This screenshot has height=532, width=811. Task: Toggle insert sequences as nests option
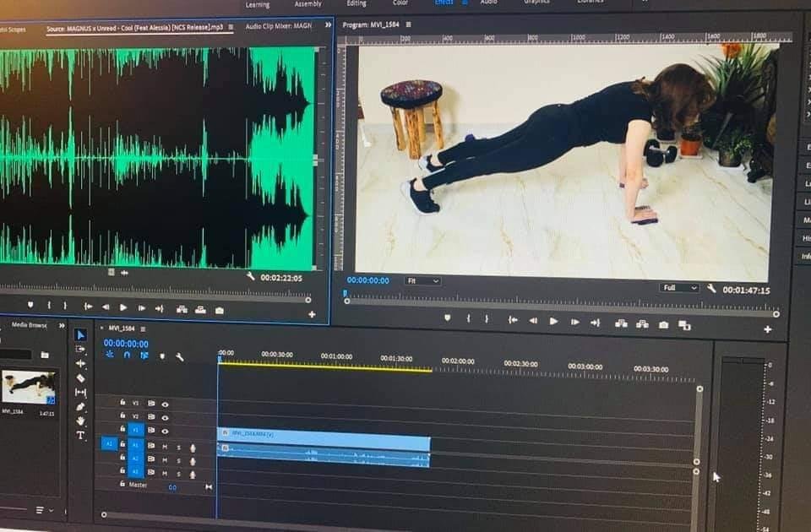110,355
